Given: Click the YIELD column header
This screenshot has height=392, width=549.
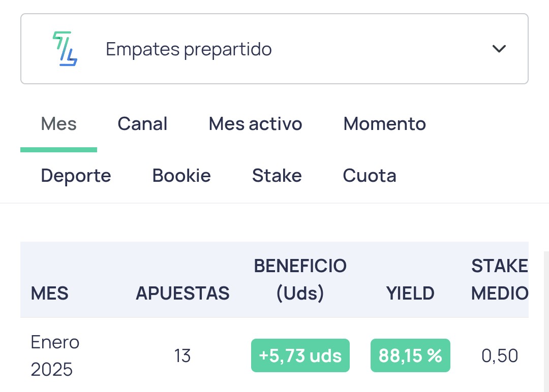Looking at the screenshot, I should (410, 293).
